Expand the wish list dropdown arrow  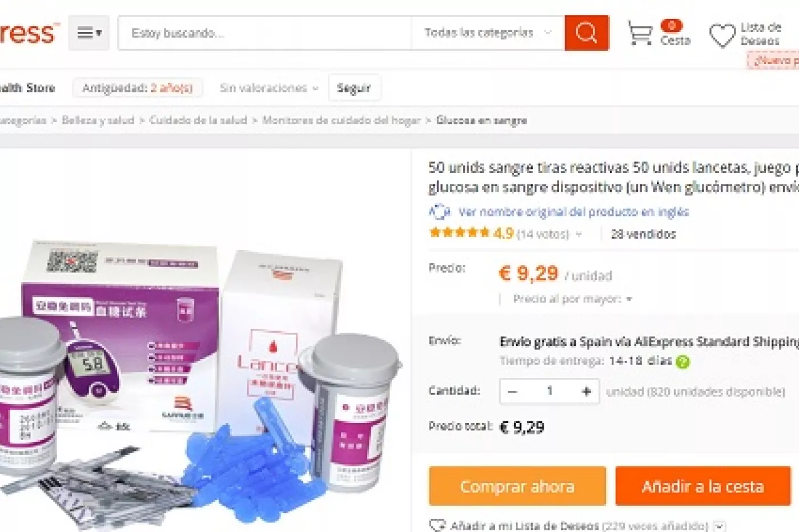coord(719,526)
